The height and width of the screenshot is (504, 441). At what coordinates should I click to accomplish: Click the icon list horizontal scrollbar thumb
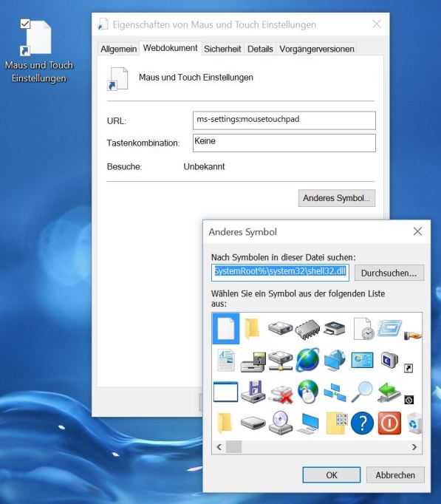point(234,447)
